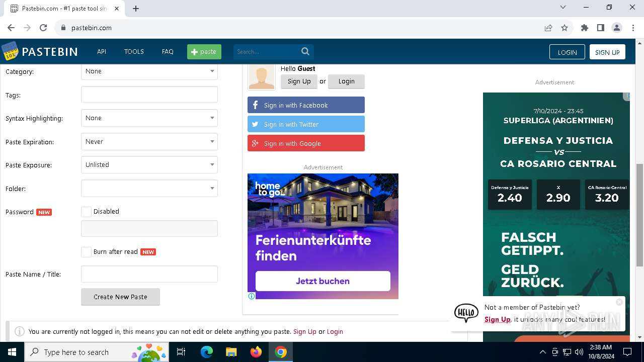
Task: Show hidden system tray icons
Action: [542, 352]
